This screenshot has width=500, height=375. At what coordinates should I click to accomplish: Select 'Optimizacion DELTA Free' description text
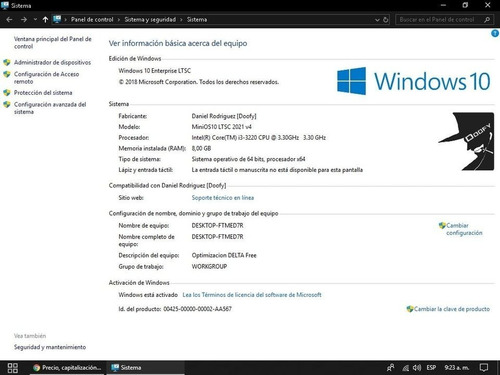click(224, 255)
